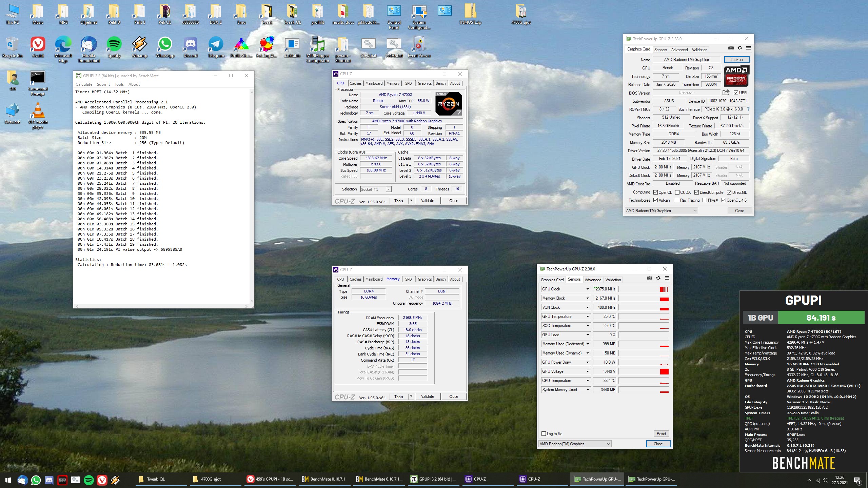The image size is (868, 488).
Task: Open hamburger menu in GPU-Z Sensors window
Action: (x=667, y=278)
